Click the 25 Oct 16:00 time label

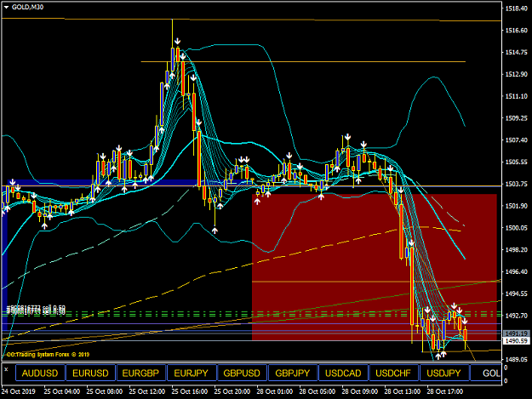(x=189, y=391)
